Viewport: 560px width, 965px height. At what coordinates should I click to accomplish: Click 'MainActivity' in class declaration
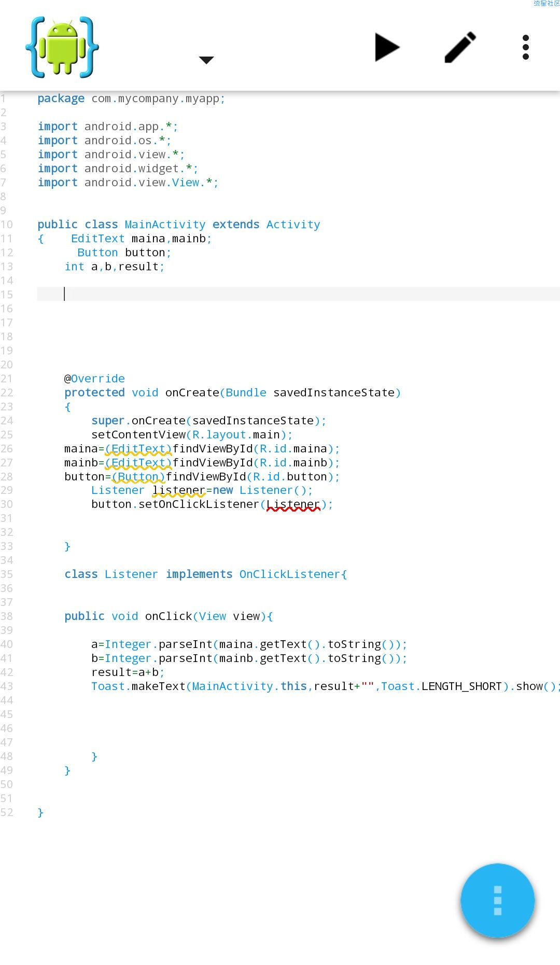pos(165,225)
